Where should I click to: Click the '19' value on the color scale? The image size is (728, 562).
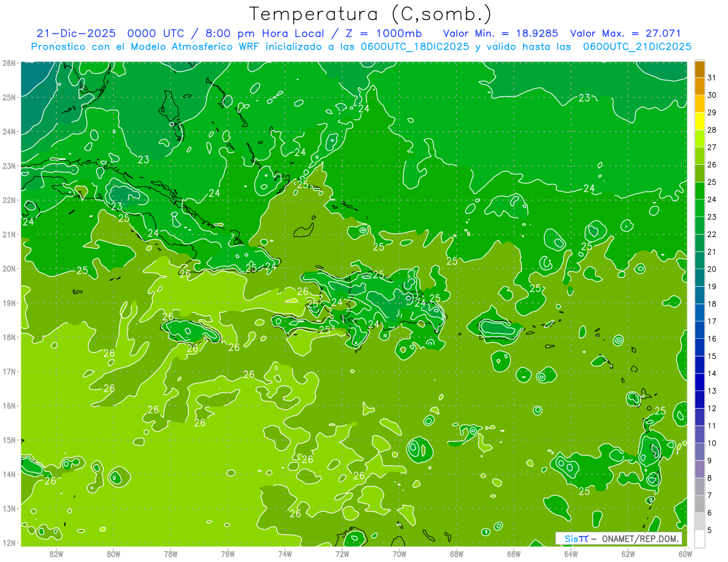(712, 286)
